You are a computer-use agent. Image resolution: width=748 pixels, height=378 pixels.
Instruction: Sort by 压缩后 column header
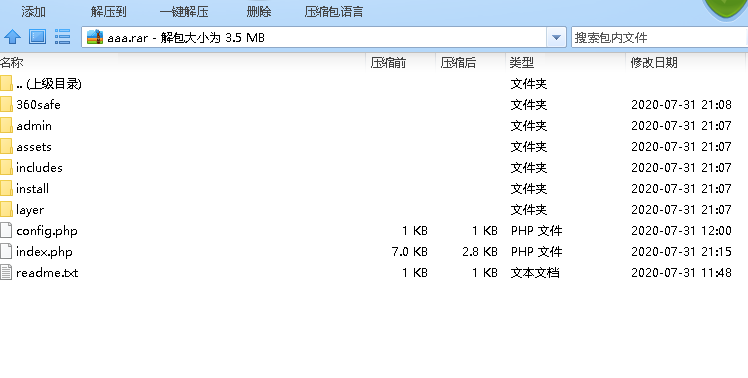point(458,63)
